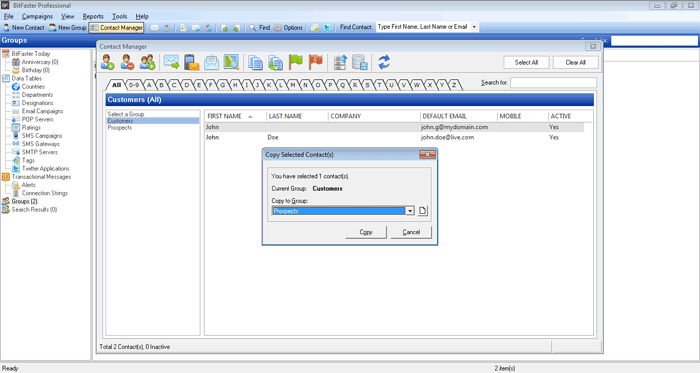Image resolution: width=700 pixels, height=373 pixels.
Task: Click the blue refresh arrows icon
Action: click(384, 62)
